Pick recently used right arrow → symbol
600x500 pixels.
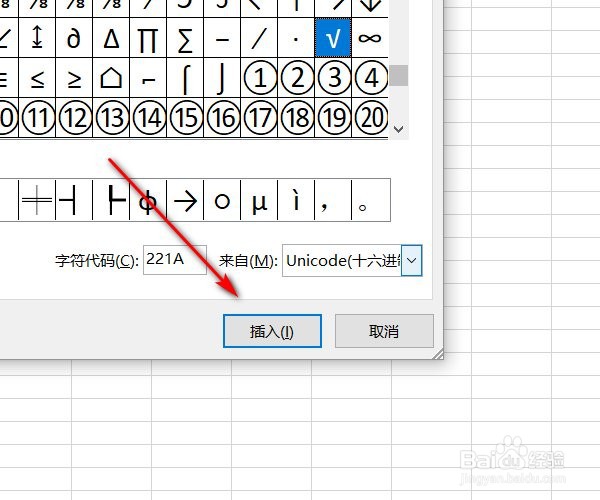click(185, 200)
